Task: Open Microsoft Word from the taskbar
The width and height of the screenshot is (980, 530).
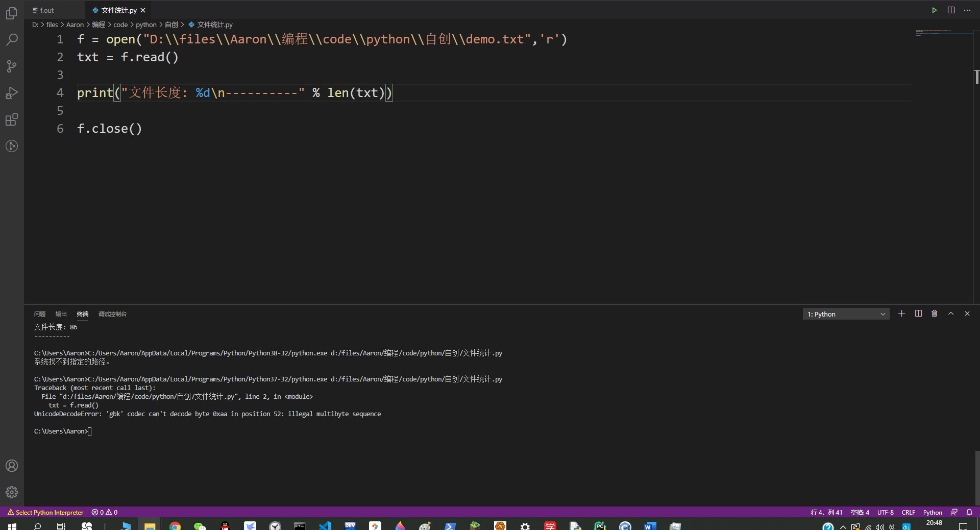Action: [650, 526]
